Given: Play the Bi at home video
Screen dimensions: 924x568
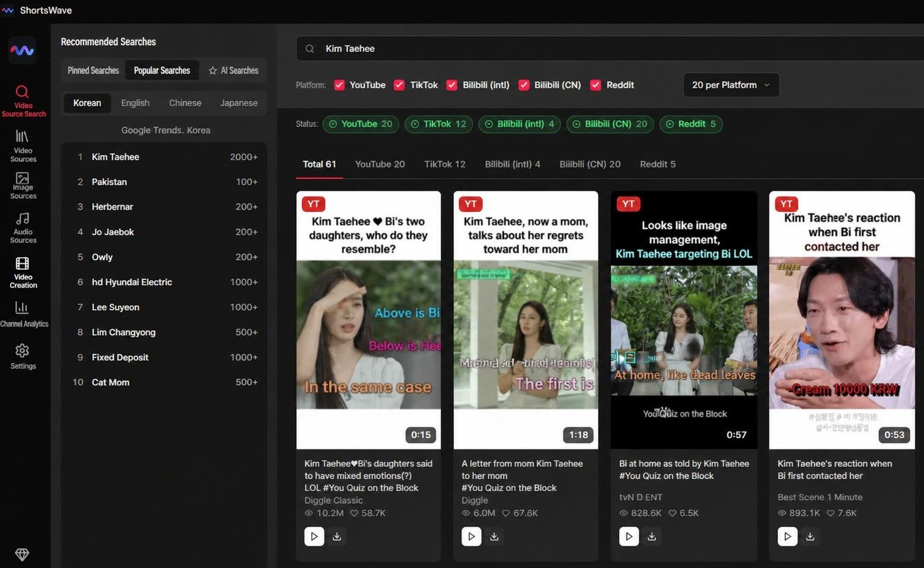Looking at the screenshot, I should 629,536.
